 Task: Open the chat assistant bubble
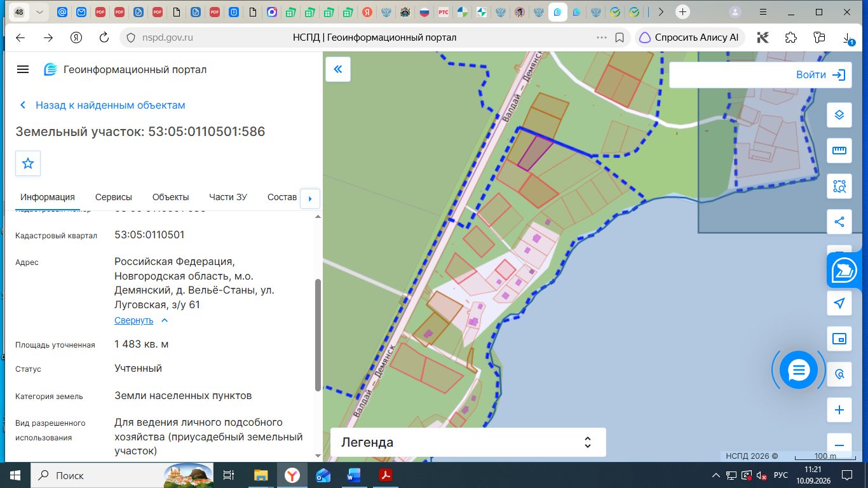tap(799, 370)
